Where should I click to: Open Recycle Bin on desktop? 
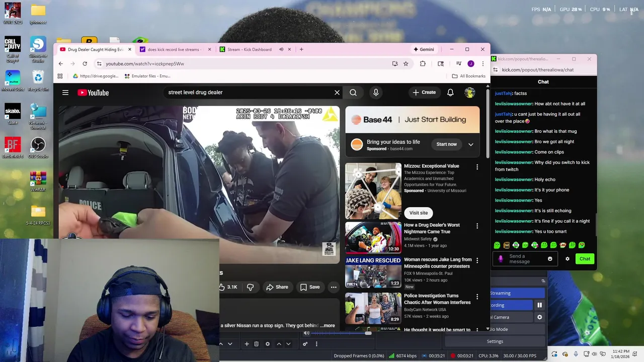[x=38, y=81]
